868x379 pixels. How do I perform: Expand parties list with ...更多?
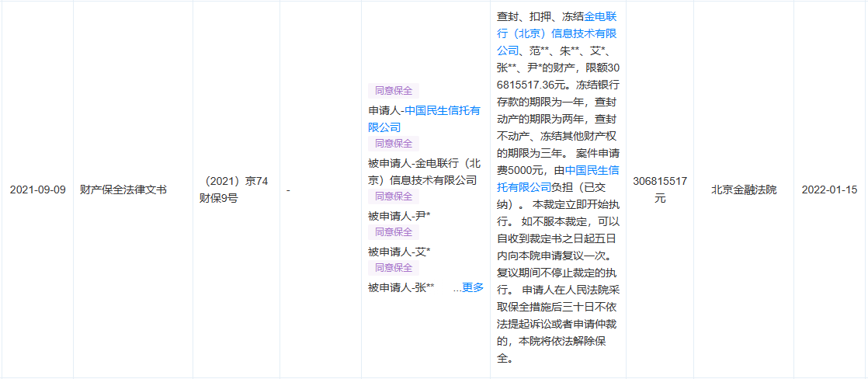pos(468,287)
